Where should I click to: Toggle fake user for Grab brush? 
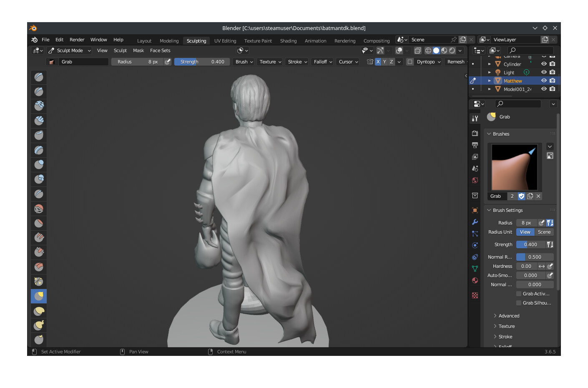pyautogui.click(x=521, y=196)
